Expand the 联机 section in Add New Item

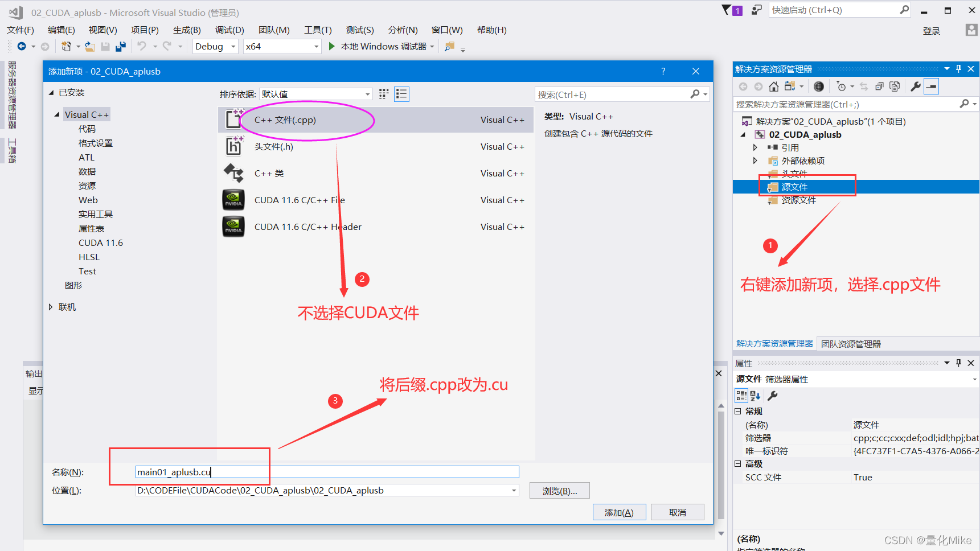coord(50,307)
